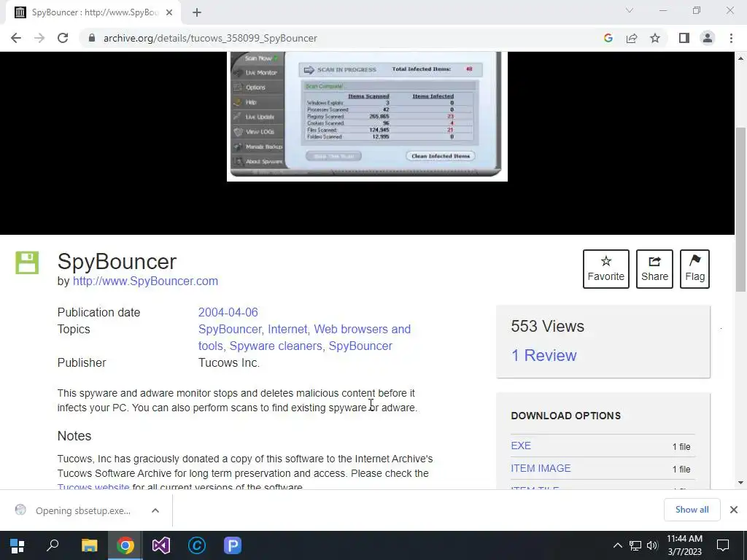Click the network tray icon
Image resolution: width=747 pixels, height=560 pixels.
pos(635,545)
